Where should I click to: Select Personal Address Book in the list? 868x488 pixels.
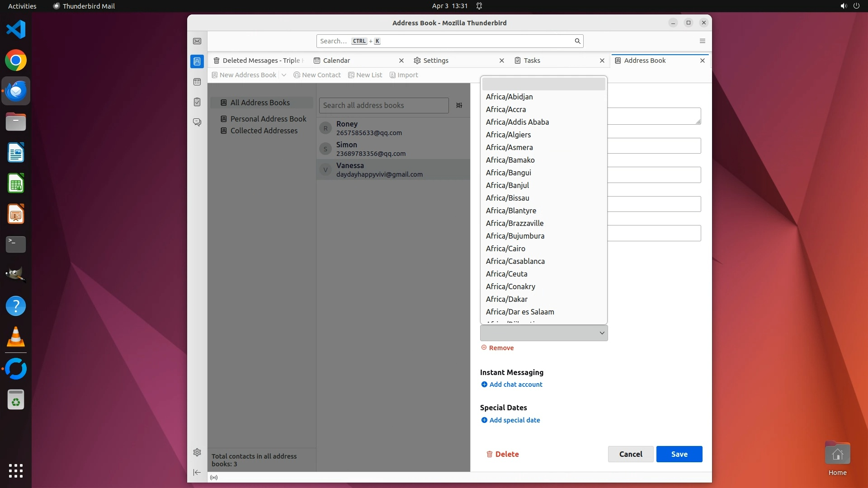coord(268,119)
